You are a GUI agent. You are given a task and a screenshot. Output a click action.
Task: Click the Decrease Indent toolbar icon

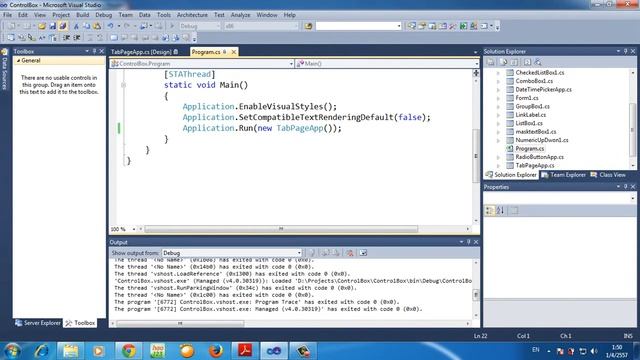(66, 38)
